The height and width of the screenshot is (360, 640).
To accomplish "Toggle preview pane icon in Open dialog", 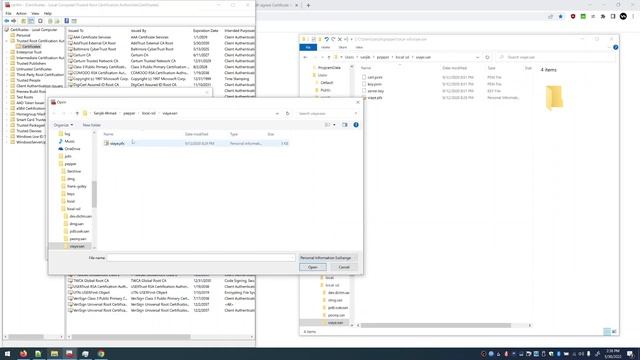I will click(344, 125).
